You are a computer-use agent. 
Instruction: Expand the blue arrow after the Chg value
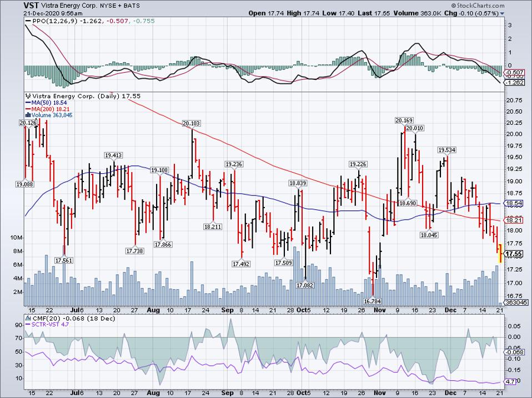pyautogui.click(x=502, y=14)
